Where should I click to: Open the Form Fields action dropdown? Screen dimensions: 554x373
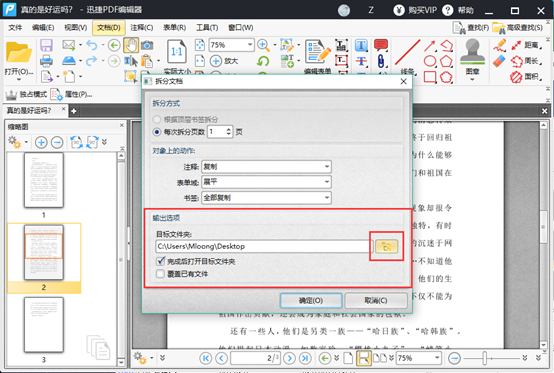pyautogui.click(x=266, y=182)
